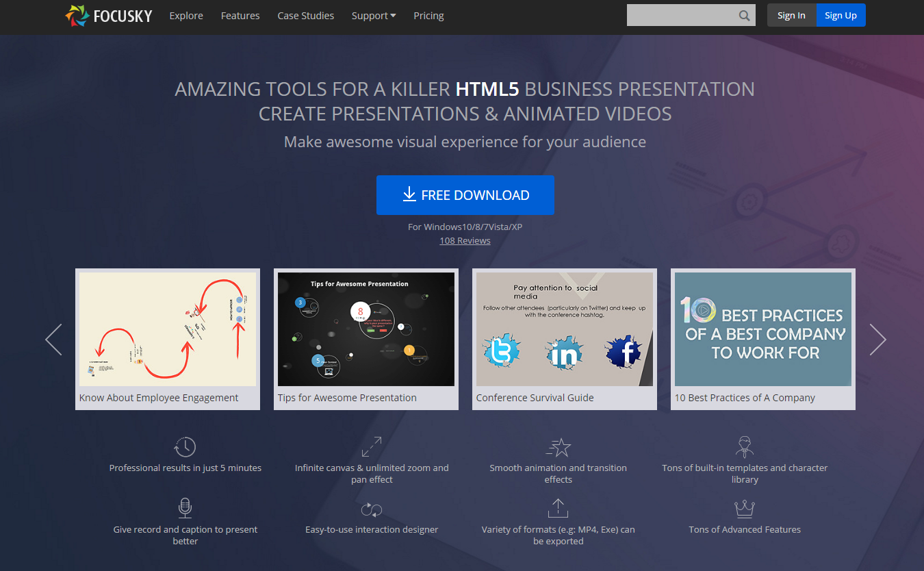Click the character templates person icon
Viewport: 924px width, 571px height.
[x=745, y=447]
